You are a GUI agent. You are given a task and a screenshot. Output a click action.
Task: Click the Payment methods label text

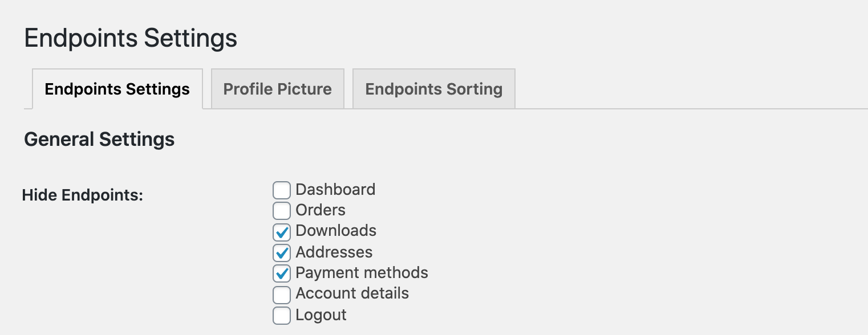pyautogui.click(x=361, y=273)
